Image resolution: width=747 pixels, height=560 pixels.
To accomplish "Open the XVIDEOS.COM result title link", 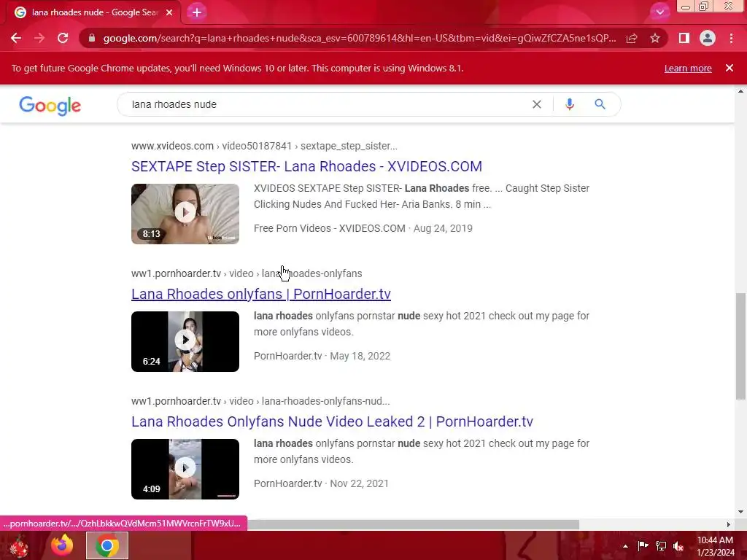I will [307, 166].
